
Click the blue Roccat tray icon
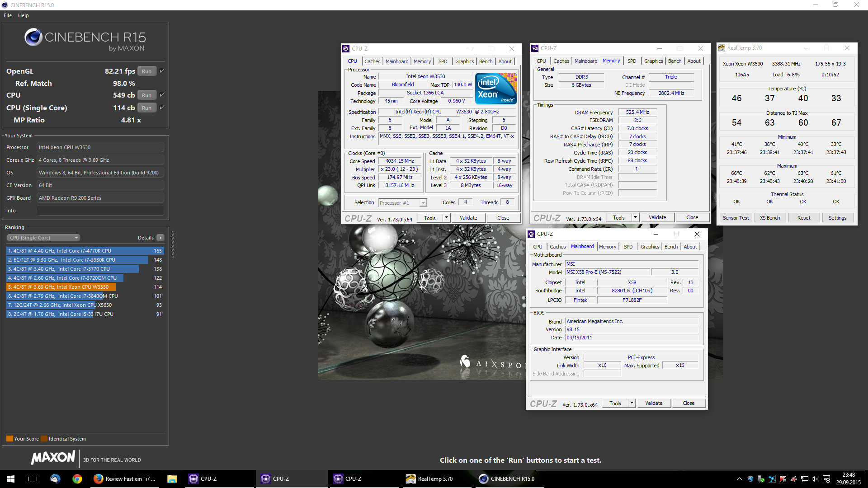click(750, 479)
